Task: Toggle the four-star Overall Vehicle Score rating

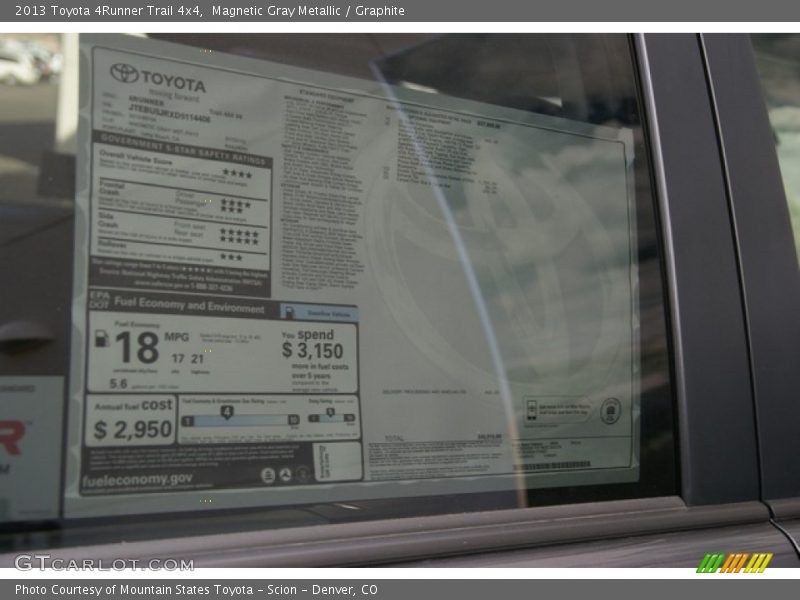Action: (x=240, y=172)
